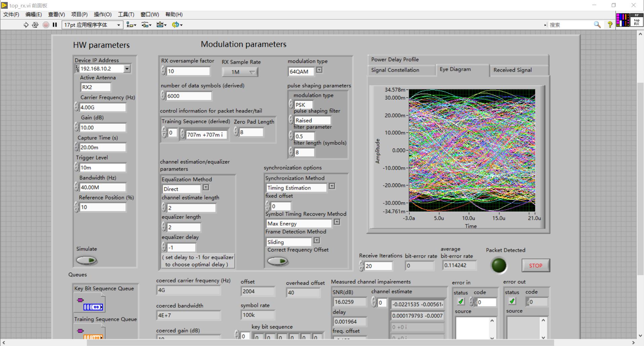Toggle the Correct Frequency Offset switch
The height and width of the screenshot is (346, 644).
coord(278,261)
